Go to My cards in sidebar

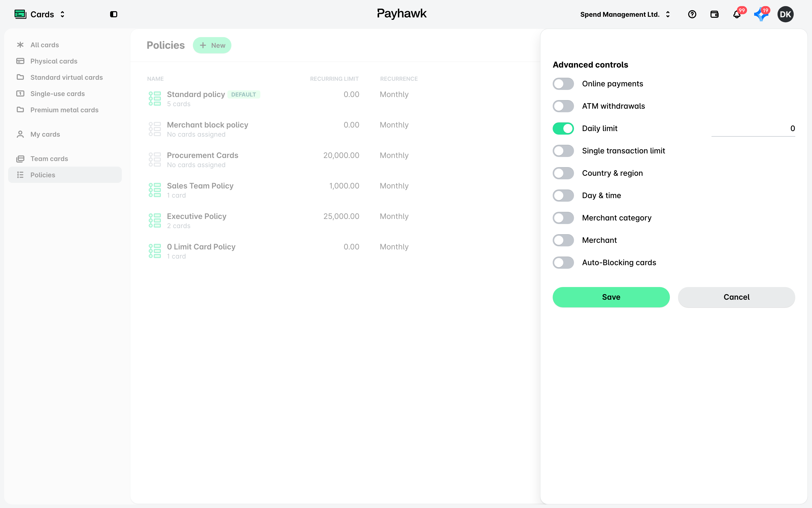65,134
